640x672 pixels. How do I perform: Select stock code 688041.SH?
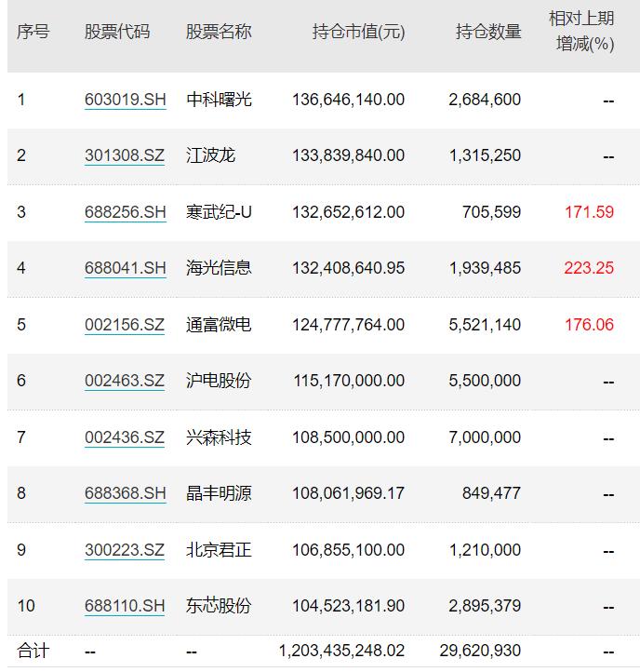[125, 268]
